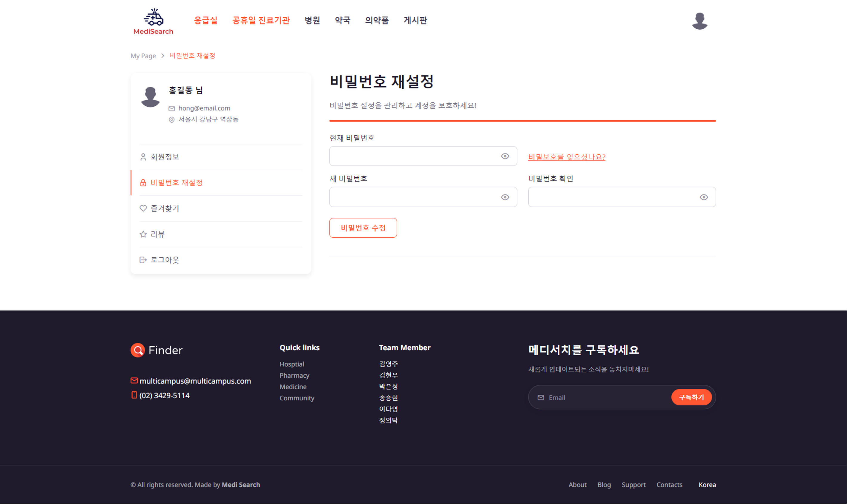Open the Contacts footer link

click(x=669, y=485)
